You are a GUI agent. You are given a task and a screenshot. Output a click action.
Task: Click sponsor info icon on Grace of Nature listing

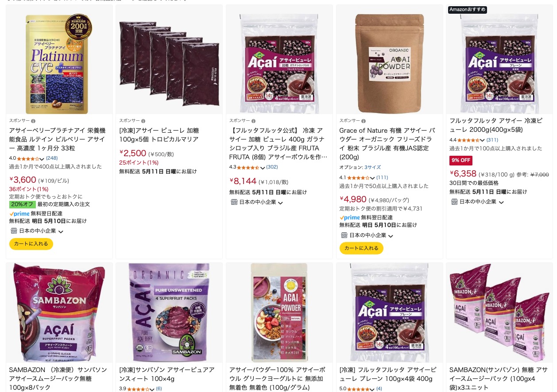tap(364, 121)
